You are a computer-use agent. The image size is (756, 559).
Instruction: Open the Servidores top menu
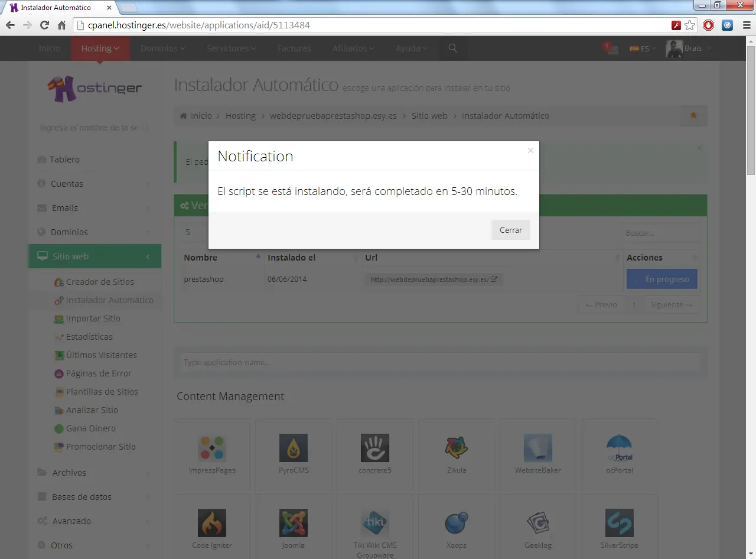(231, 48)
